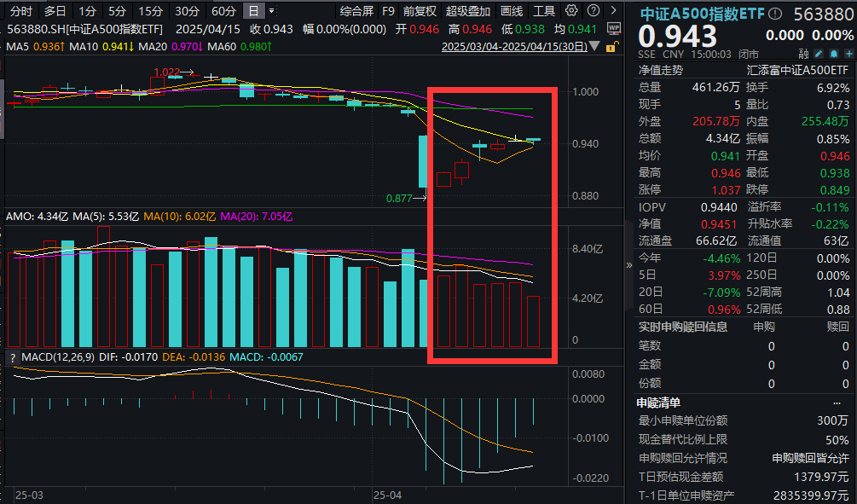
Task: Click the pencil edit icon beside the bell
Action: click(817, 53)
